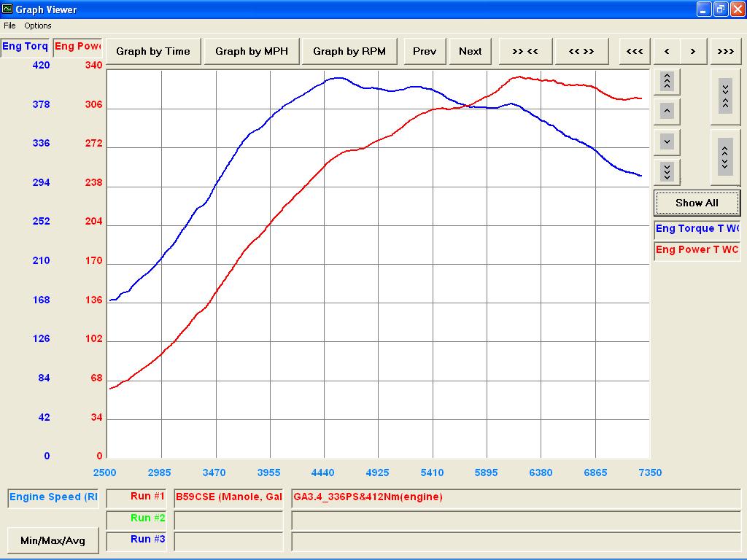This screenshot has width=747, height=560.
Task: Minimize the Graph Viewer window
Action: point(704,9)
